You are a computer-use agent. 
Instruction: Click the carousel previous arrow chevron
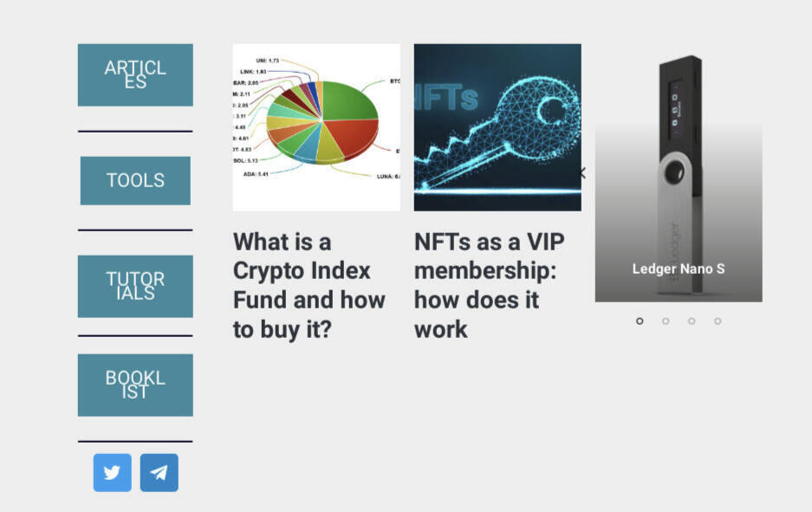coord(583,173)
